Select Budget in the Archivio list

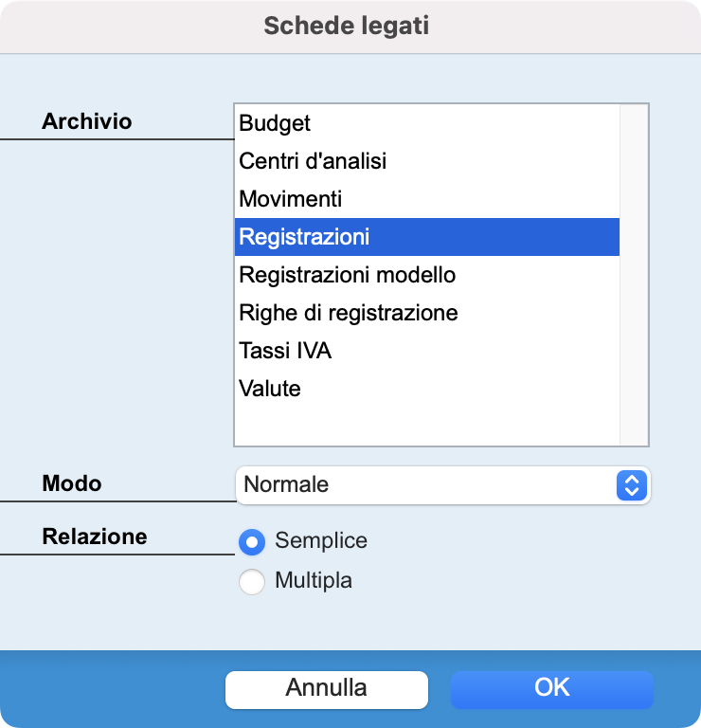(427, 123)
